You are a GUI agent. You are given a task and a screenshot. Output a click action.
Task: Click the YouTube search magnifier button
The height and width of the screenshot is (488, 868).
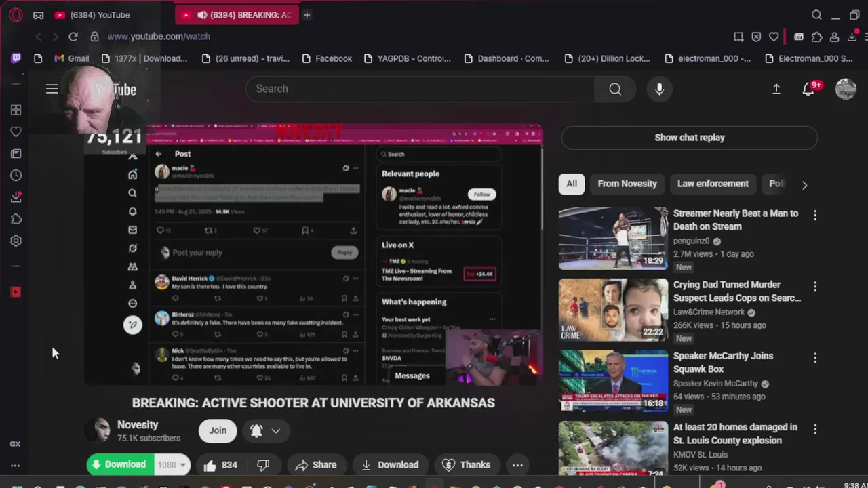pos(615,89)
